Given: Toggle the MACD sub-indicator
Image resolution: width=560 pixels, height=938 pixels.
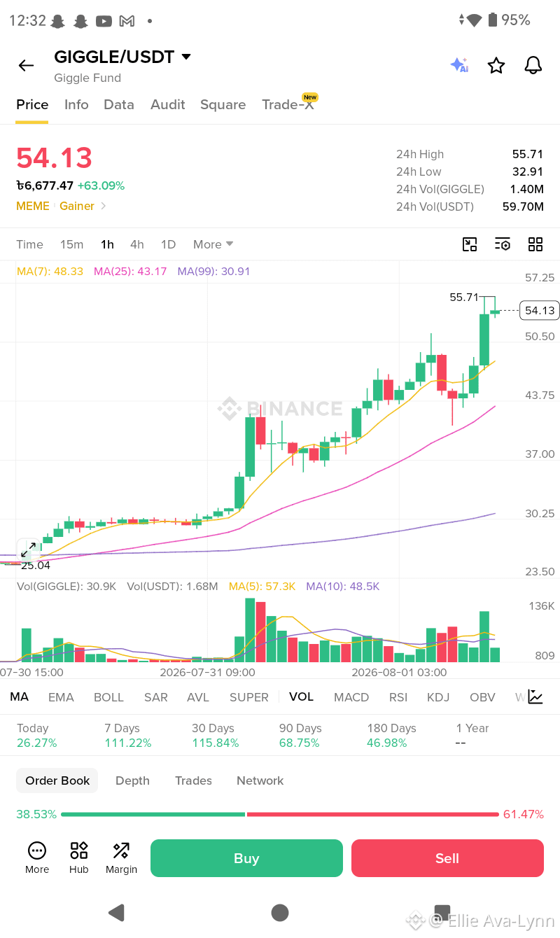Looking at the screenshot, I should pyautogui.click(x=351, y=697).
